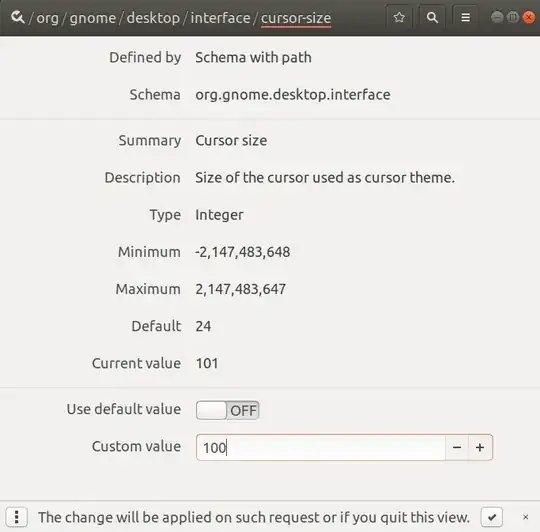This screenshot has height=532, width=540.
Task: Click the schema text org.gnome.desktop.interface
Action: pyautogui.click(x=293, y=95)
